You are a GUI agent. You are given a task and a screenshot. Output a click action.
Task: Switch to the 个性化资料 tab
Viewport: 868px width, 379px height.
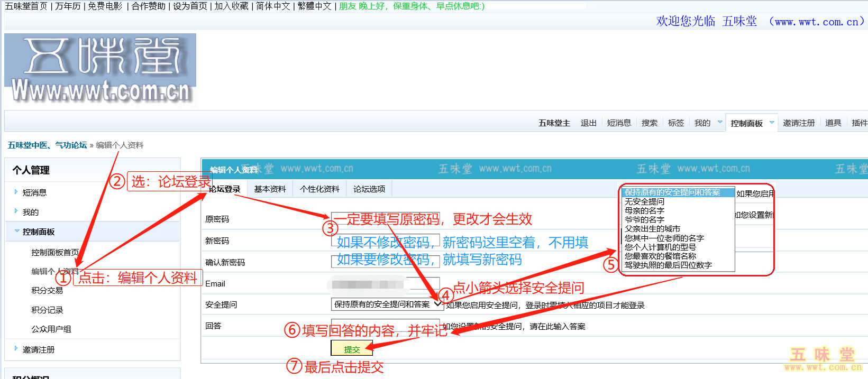pos(319,189)
